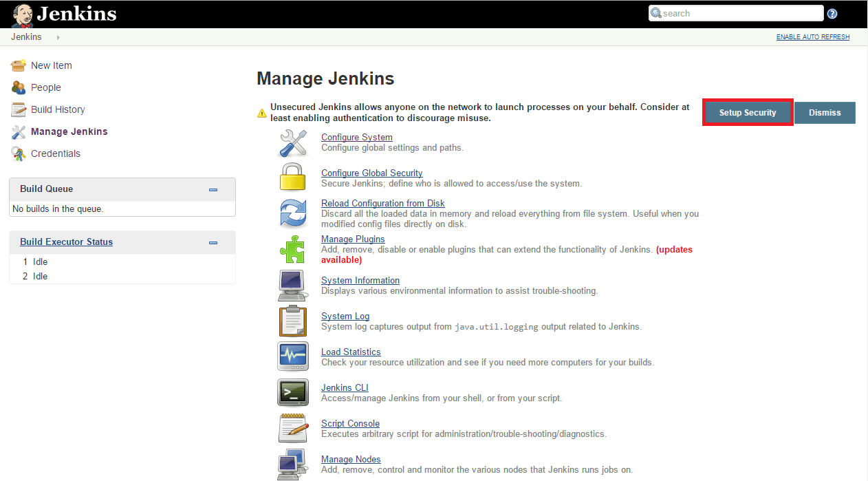Screen dimensions: 868x481
Task: Click the Manage Jenkins page heading
Action: [x=325, y=78]
